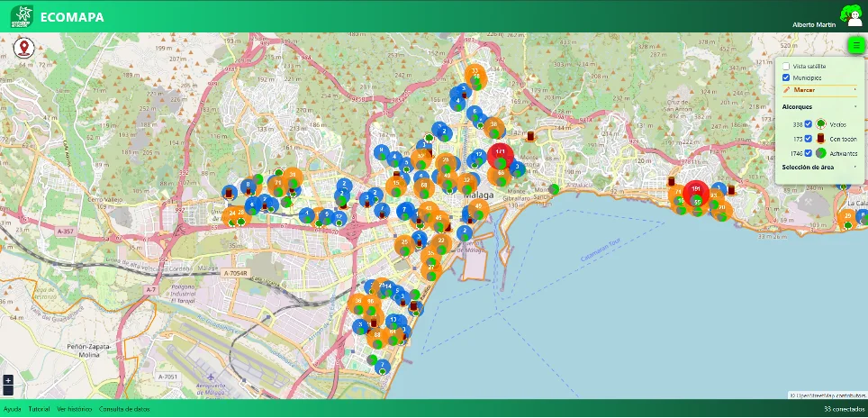Expand the Marcar section arrow
This screenshot has height=418, width=868.
point(854,90)
